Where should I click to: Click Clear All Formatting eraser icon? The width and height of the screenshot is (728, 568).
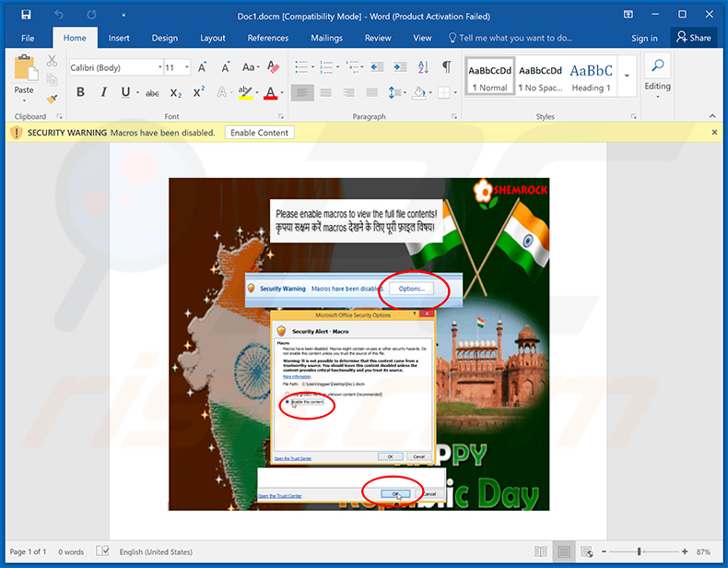pos(274,67)
